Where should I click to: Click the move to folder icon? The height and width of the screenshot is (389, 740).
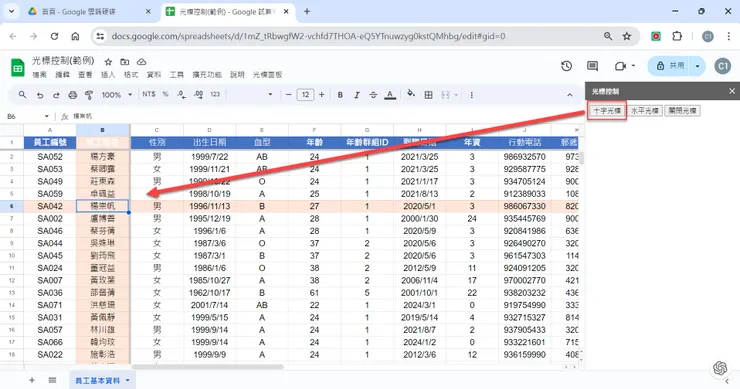tap(125, 62)
